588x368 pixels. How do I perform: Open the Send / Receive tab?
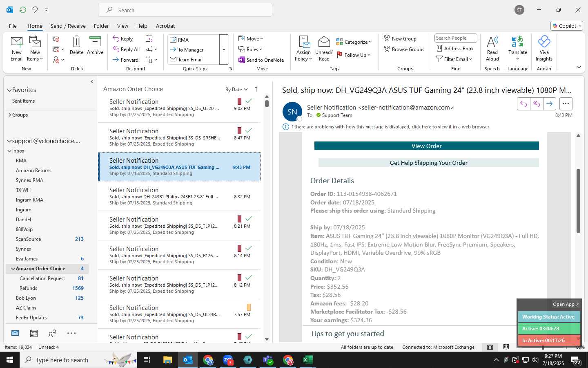click(68, 26)
